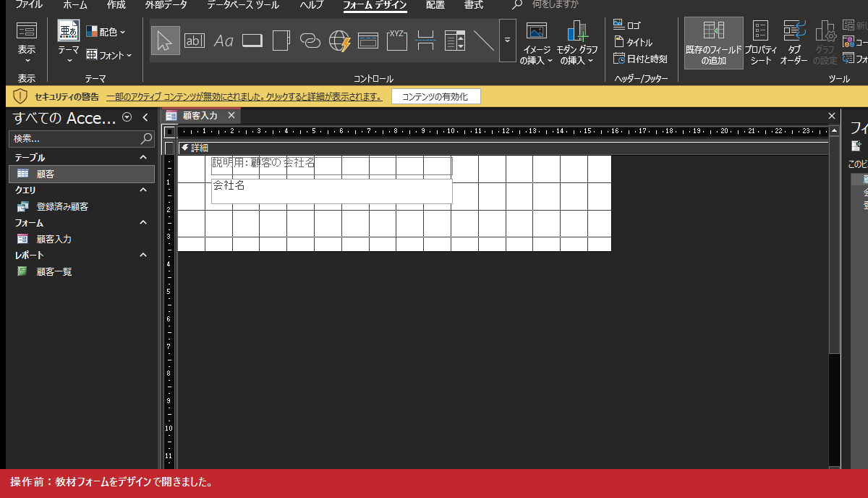Viewport: 868px width, 498px height.
Task: Open the security warning details link
Action: (244, 96)
